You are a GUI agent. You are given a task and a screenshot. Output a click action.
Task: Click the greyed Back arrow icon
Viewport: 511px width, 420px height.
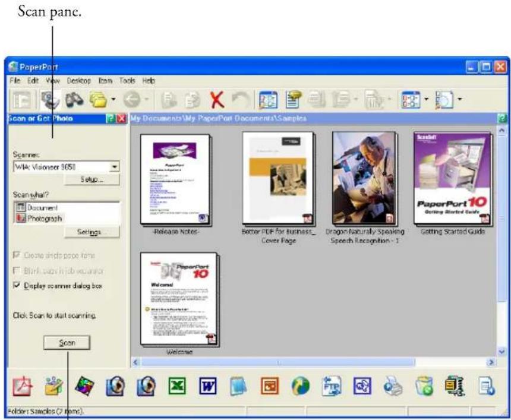coord(132,99)
